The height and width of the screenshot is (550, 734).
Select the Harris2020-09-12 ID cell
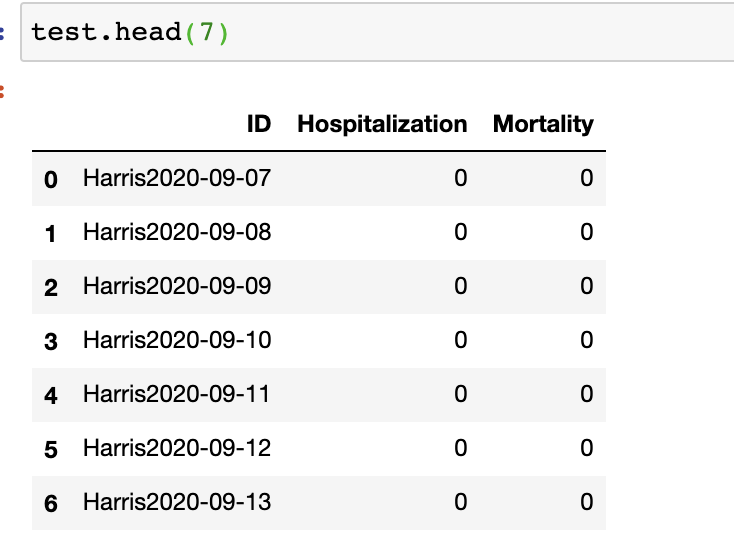coord(177,448)
